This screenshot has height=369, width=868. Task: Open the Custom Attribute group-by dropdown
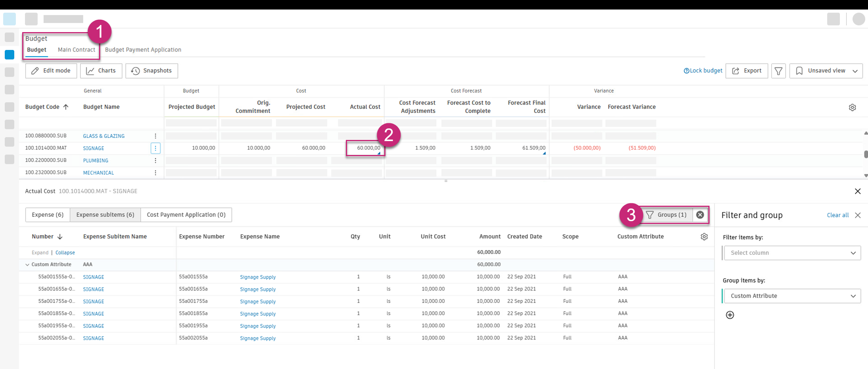coord(792,296)
